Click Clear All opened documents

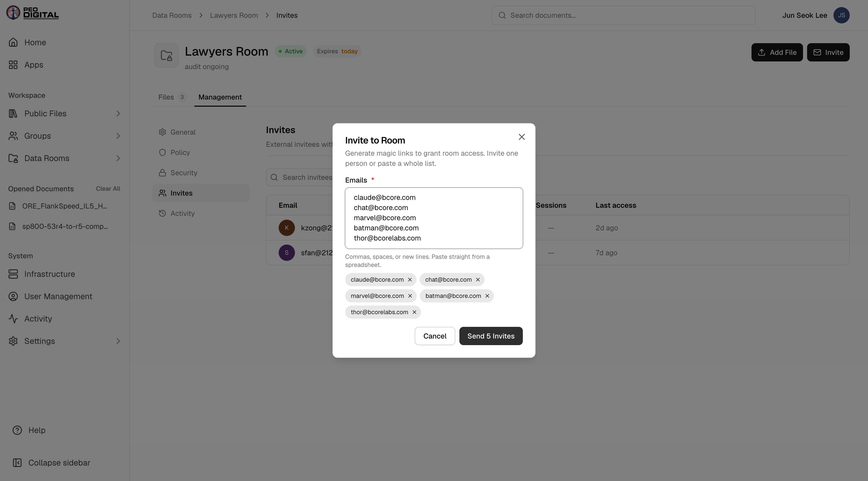108,189
